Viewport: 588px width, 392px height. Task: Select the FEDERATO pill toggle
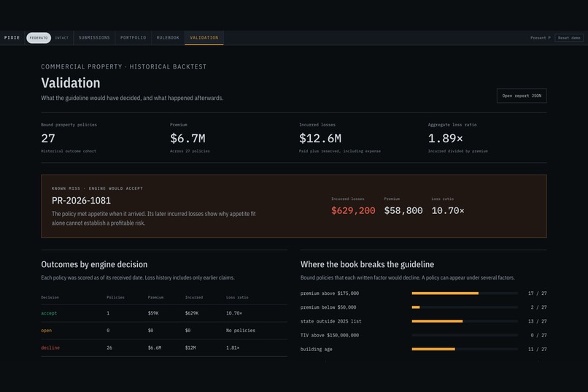pos(39,38)
